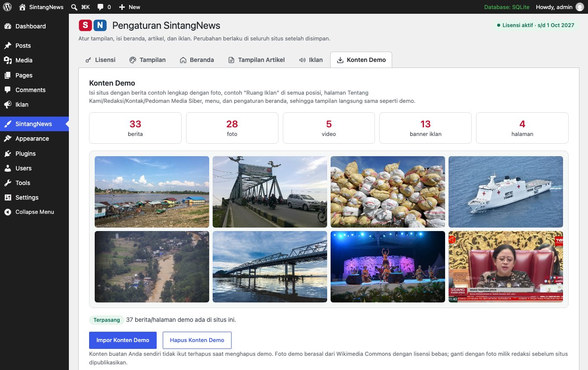The height and width of the screenshot is (370, 588).
Task: Click the Database: SQLite status link
Action: click(x=507, y=7)
